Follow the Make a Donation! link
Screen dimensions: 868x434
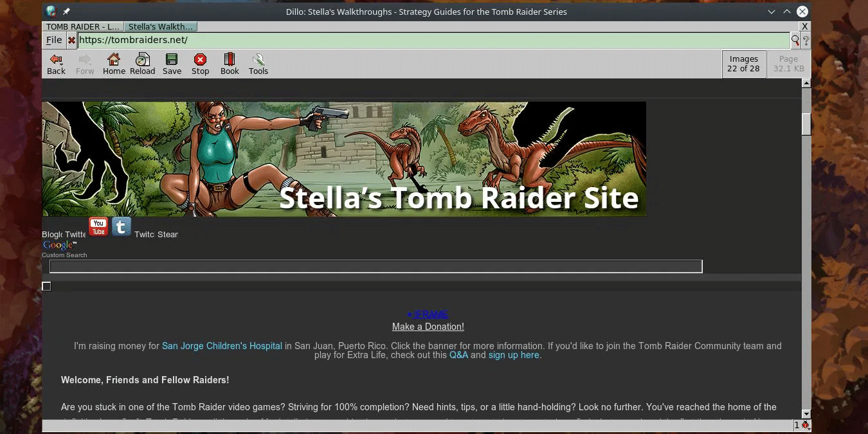click(428, 327)
